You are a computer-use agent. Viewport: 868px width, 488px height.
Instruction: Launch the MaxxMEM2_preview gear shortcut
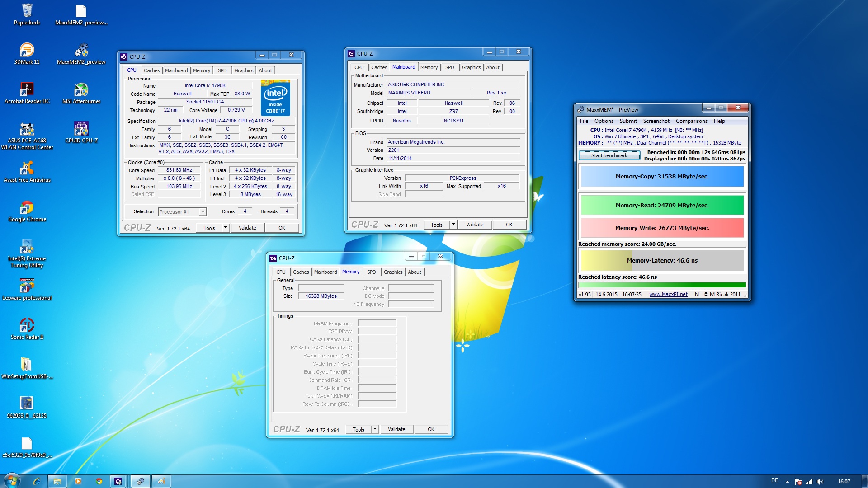click(81, 54)
